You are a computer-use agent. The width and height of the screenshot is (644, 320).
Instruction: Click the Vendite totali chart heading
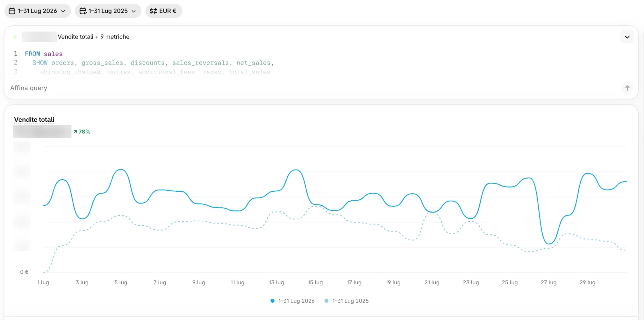[34, 120]
